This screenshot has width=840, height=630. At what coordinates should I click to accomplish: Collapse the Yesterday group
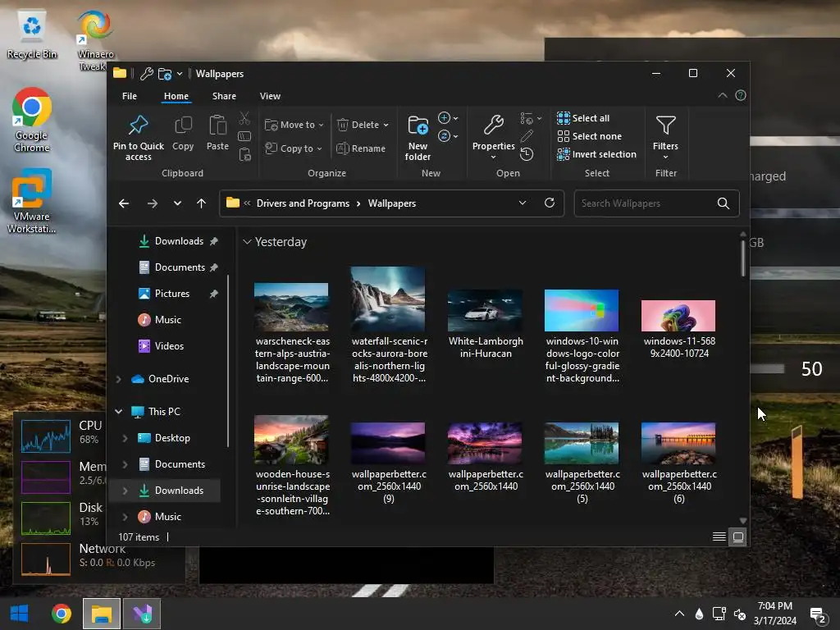(x=247, y=242)
